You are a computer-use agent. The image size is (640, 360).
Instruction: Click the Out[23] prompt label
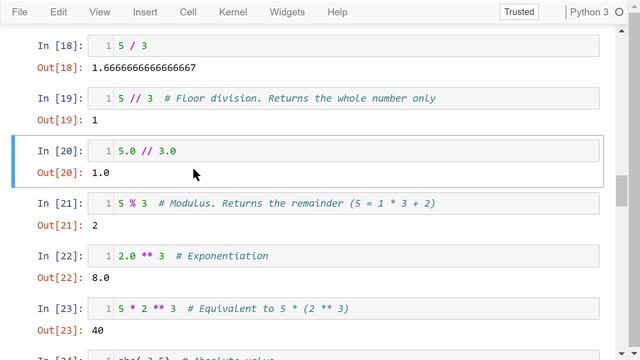pyautogui.click(x=60, y=330)
